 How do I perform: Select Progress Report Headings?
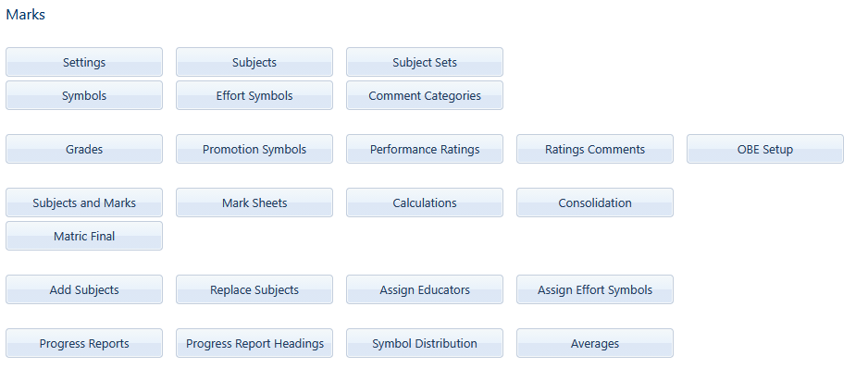(x=254, y=343)
